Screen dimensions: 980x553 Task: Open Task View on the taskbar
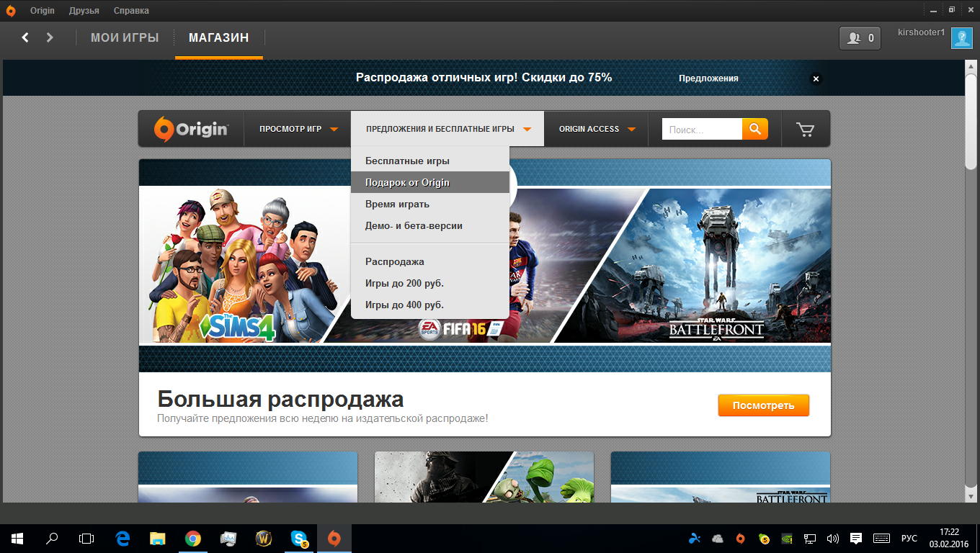(86, 538)
